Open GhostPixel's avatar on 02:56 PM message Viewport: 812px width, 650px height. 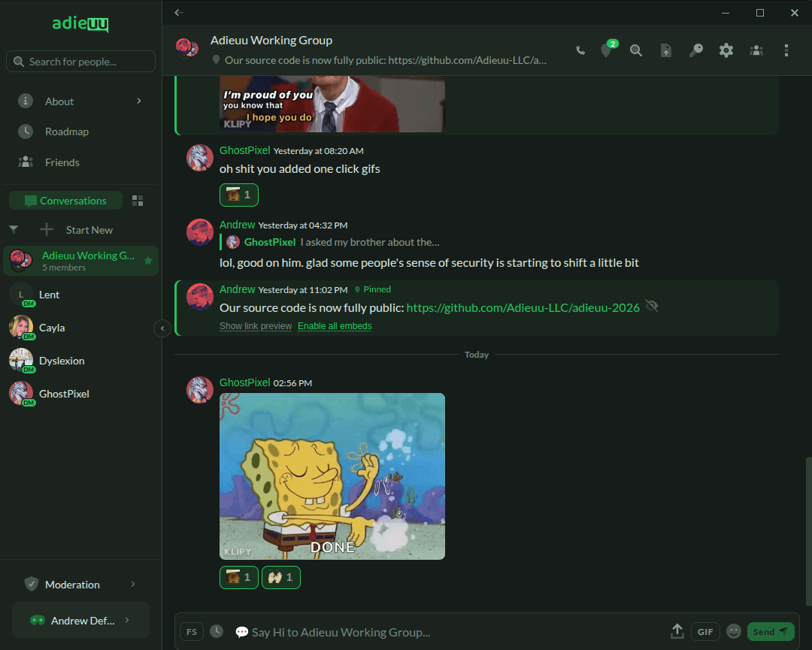(200, 390)
